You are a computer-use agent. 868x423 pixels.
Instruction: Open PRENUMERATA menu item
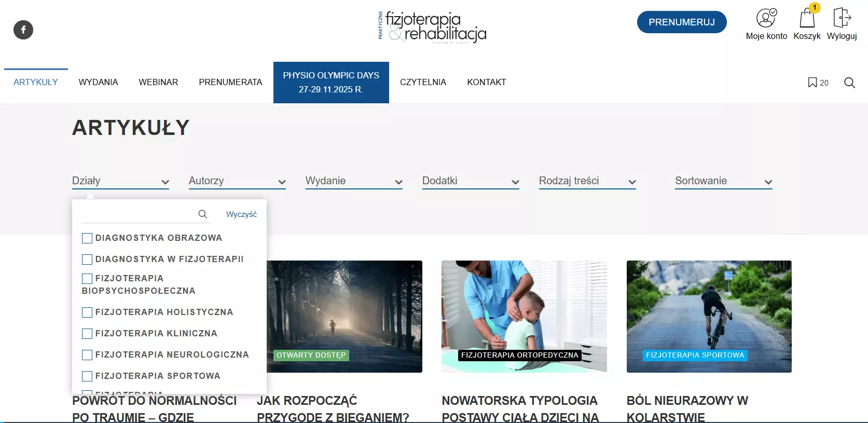230,82
